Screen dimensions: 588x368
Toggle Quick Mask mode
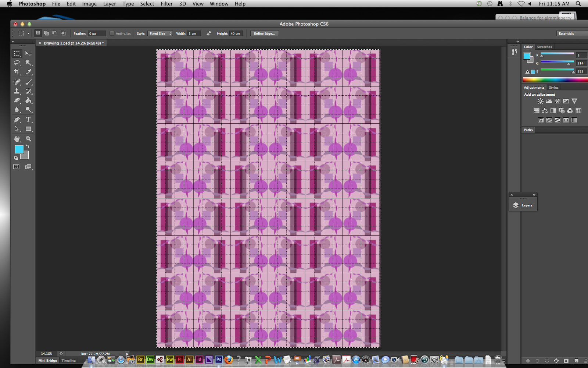click(x=16, y=167)
